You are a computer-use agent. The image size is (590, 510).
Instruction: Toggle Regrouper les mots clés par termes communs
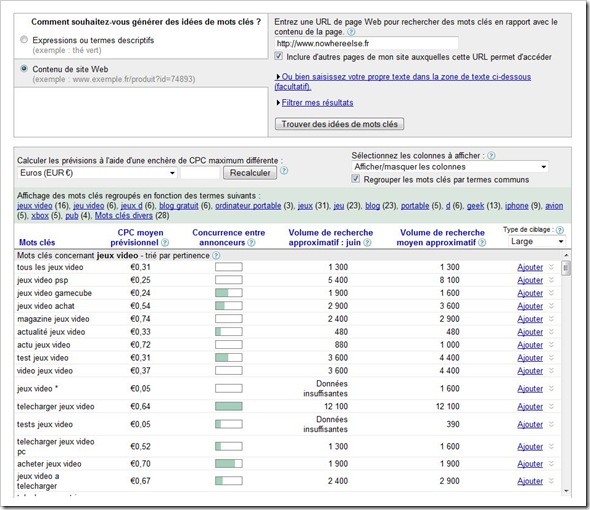click(356, 179)
